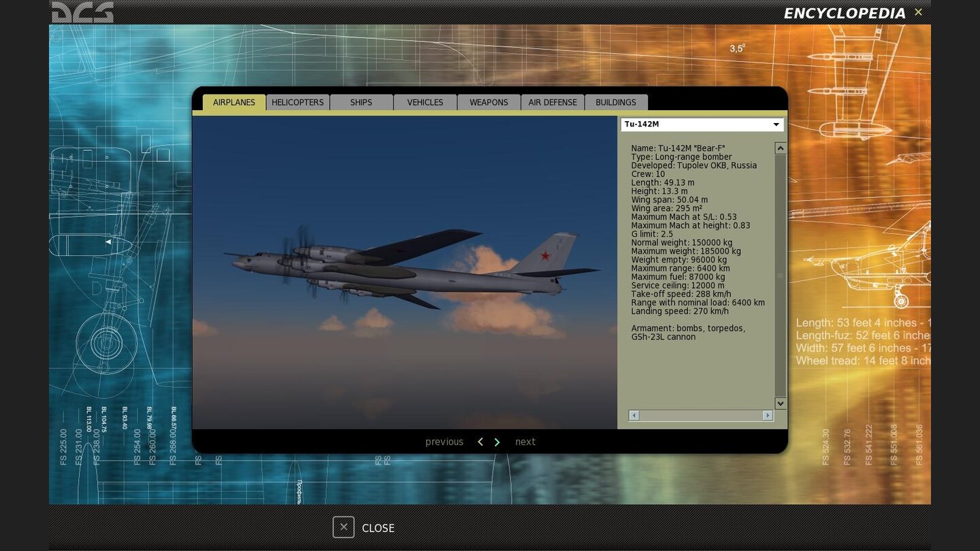This screenshot has width=980, height=551.
Task: Click the 'Wing span: 50.04 m' line
Action: pyautogui.click(x=669, y=200)
